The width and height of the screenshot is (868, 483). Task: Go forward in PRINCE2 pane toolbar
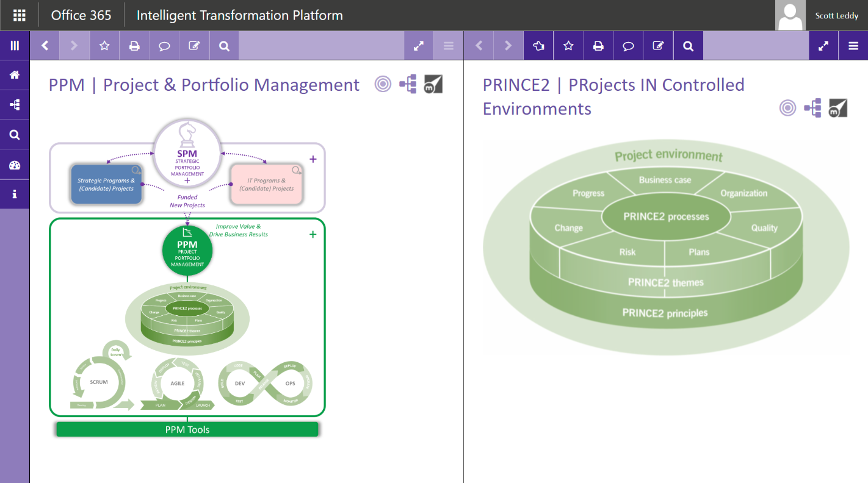pyautogui.click(x=508, y=46)
